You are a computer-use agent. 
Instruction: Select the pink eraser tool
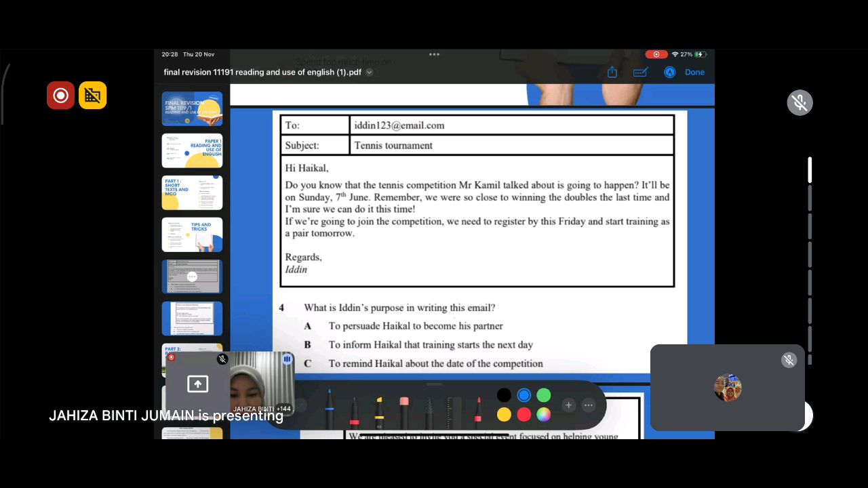[x=404, y=411]
